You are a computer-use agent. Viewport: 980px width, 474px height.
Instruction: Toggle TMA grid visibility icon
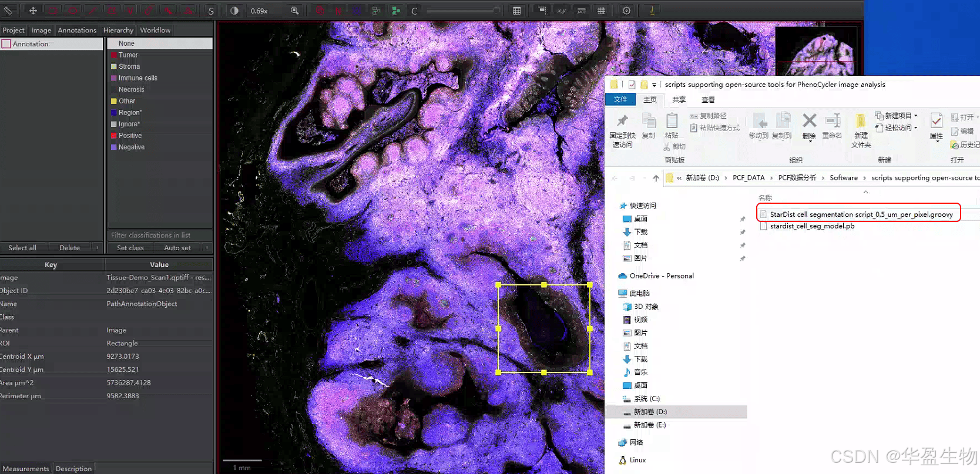click(357, 11)
